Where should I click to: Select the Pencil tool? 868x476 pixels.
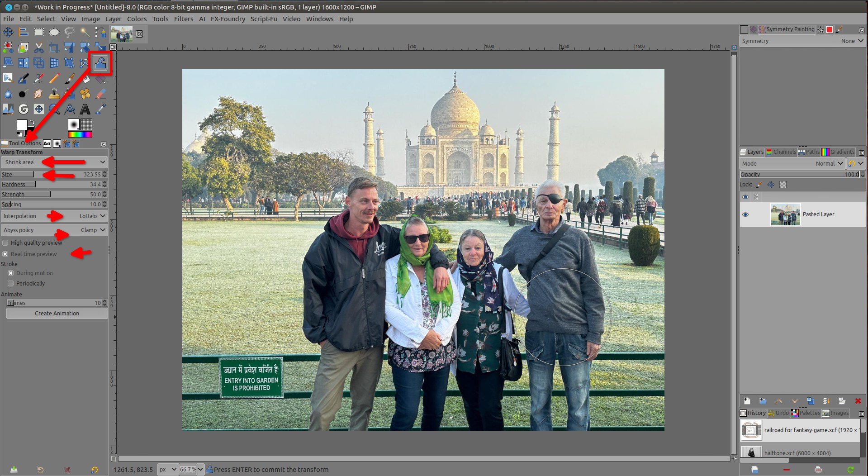pyautogui.click(x=54, y=79)
